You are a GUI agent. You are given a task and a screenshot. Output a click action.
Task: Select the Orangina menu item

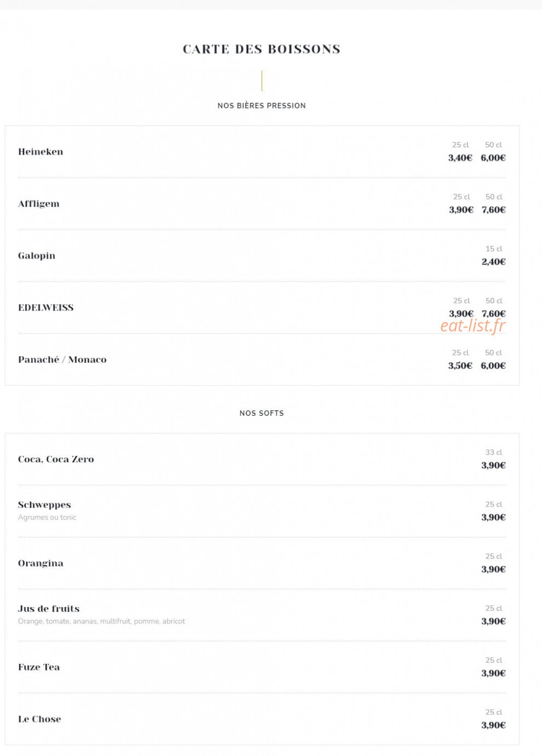pos(41,564)
